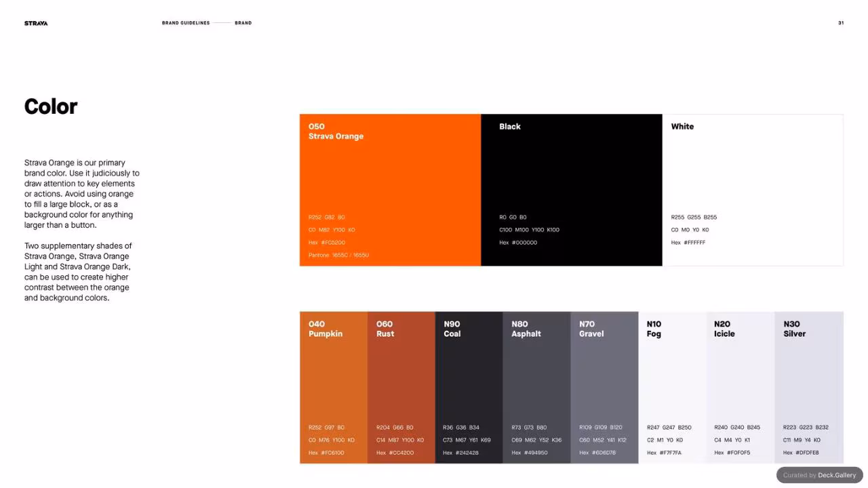868x488 pixels.
Task: Click the page number 31
Action: click(x=841, y=23)
